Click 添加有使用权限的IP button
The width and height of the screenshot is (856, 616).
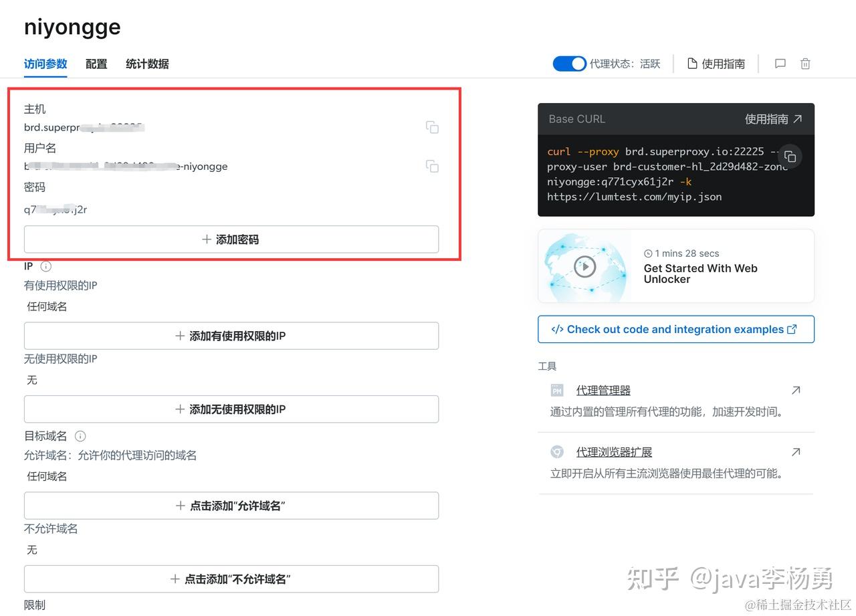pos(231,336)
